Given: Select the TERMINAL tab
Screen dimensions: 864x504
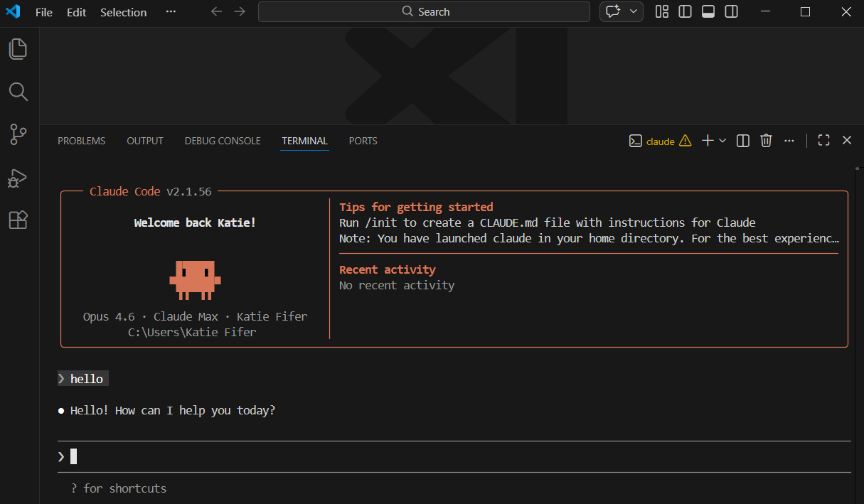Looking at the screenshot, I should 304,141.
